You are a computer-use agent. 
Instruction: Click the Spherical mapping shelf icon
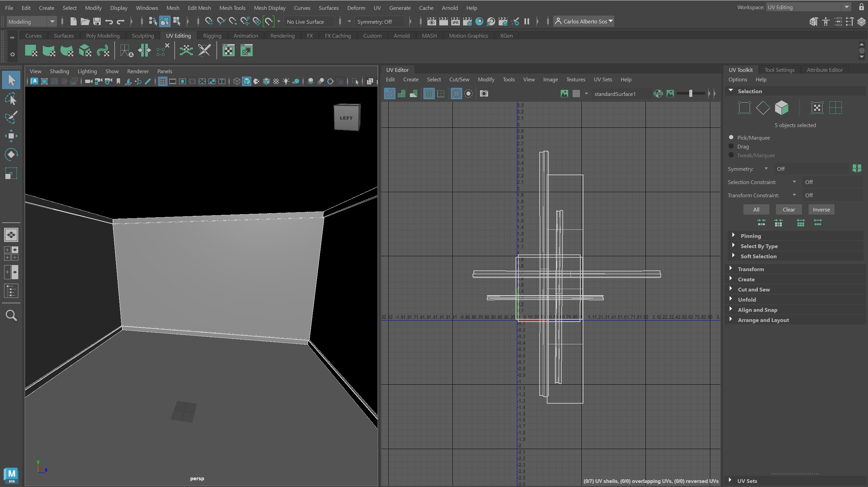tap(66, 51)
